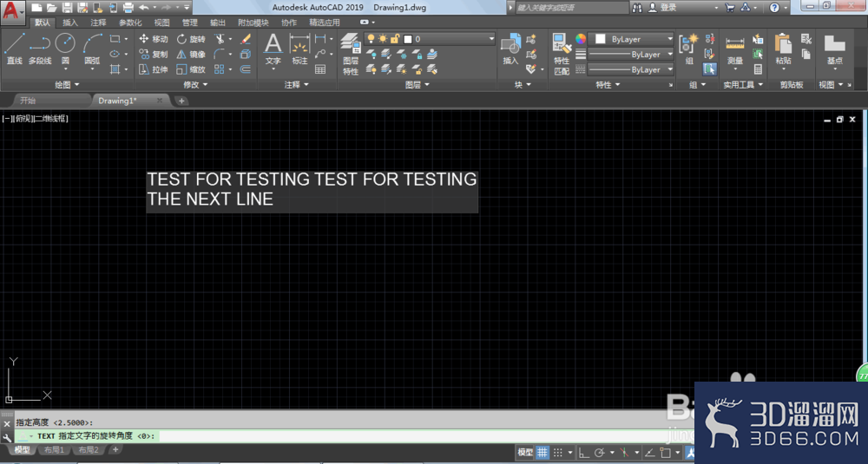
Task: Click the Table icon in annotation panel
Action: [x=320, y=69]
